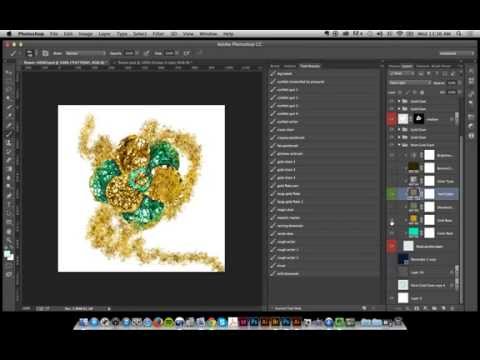This screenshot has height=360, width=480.
Task: Click the black layer mask thumbnail
Action: (419, 119)
